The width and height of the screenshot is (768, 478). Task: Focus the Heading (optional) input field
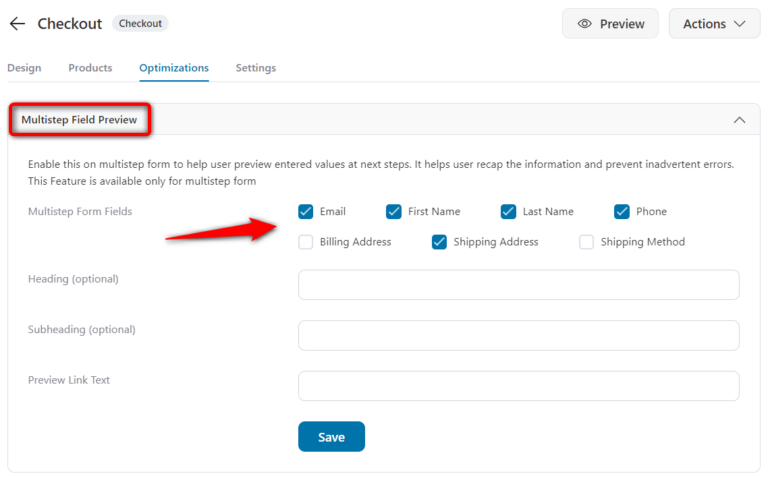518,285
